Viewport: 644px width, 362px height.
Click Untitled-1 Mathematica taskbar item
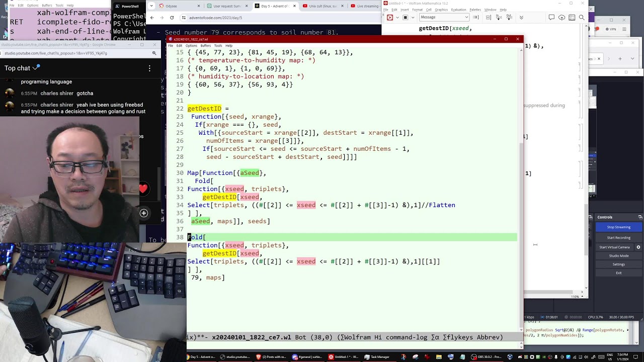pyautogui.click(x=344, y=357)
